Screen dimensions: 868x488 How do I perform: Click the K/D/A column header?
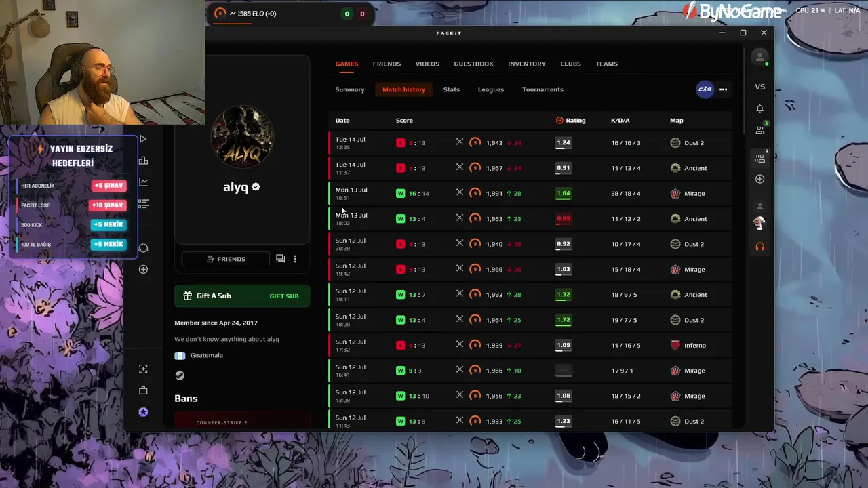click(620, 121)
